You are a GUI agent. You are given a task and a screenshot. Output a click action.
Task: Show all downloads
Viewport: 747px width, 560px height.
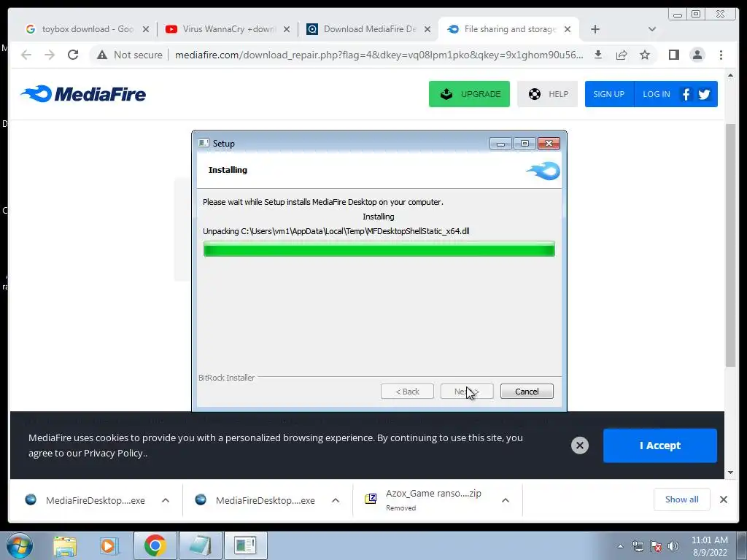tap(682, 499)
